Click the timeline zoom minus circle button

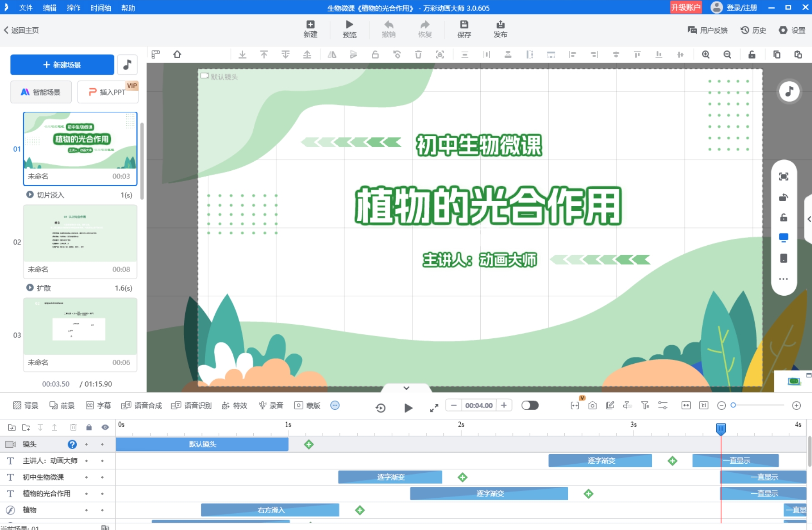tap(721, 406)
